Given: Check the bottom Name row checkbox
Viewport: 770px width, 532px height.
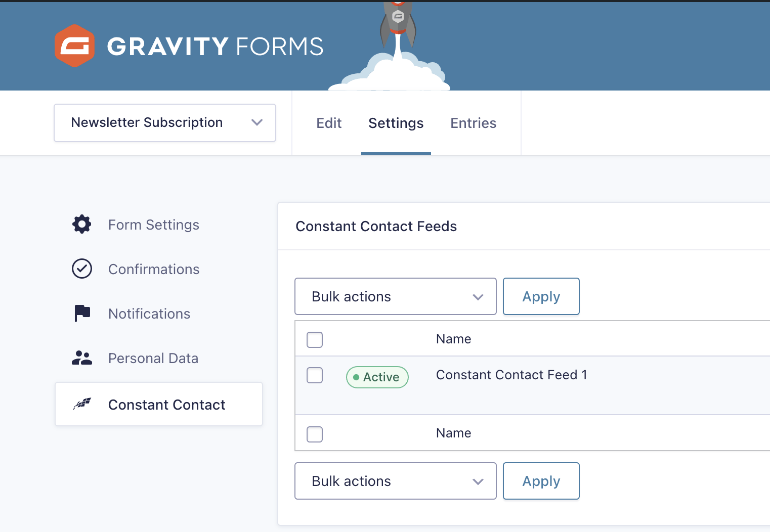Looking at the screenshot, I should [314, 434].
